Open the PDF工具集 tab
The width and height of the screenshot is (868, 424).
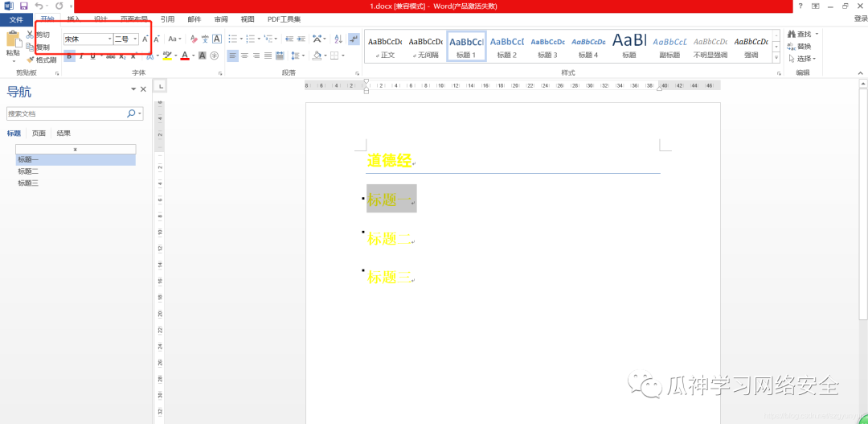tap(284, 19)
